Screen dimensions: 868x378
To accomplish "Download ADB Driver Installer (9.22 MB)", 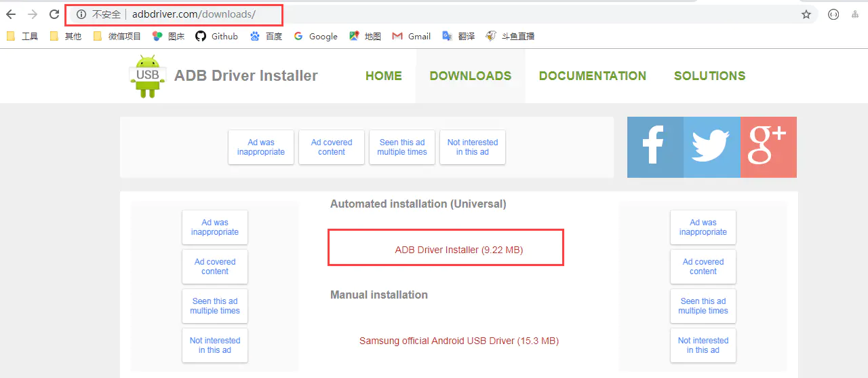I will coord(459,250).
